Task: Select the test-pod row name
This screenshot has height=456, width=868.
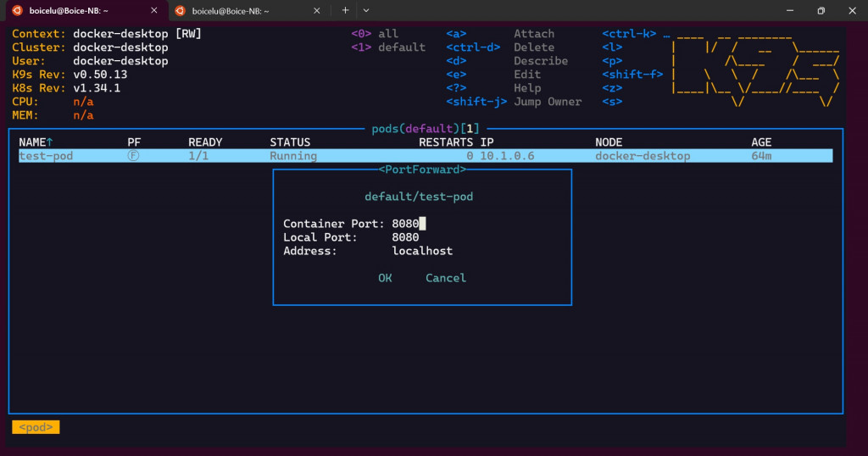Action: (46, 156)
